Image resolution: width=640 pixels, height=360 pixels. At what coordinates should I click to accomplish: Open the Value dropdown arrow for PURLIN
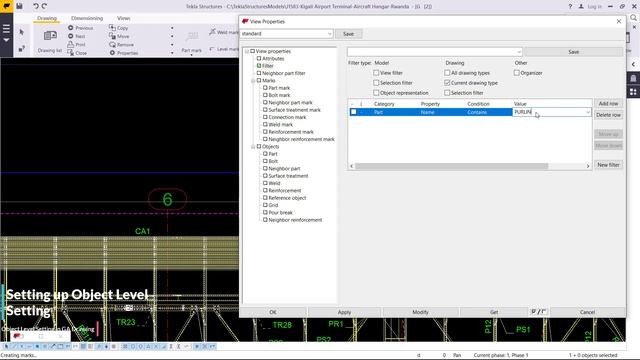(588, 112)
